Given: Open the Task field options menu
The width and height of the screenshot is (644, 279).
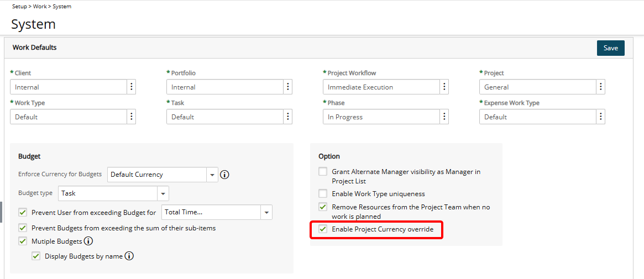Looking at the screenshot, I should pyautogui.click(x=288, y=117).
